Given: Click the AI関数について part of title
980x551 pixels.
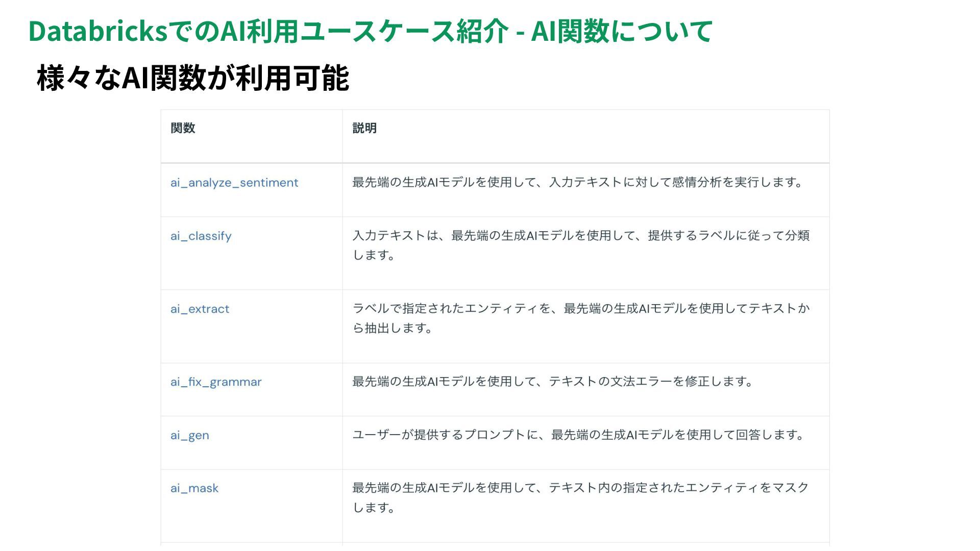Looking at the screenshot, I should [x=621, y=31].
